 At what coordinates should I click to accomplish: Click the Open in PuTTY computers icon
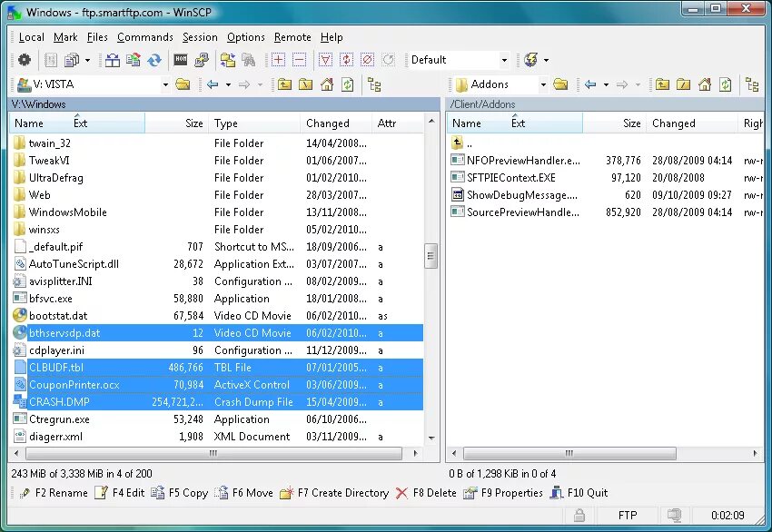click(x=202, y=60)
